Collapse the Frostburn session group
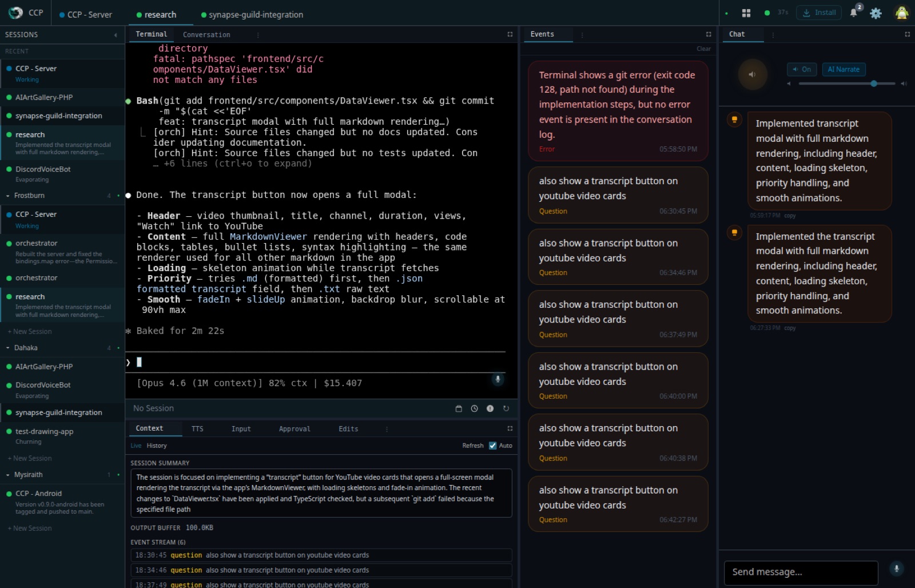The height and width of the screenshot is (588, 915). pos(8,196)
